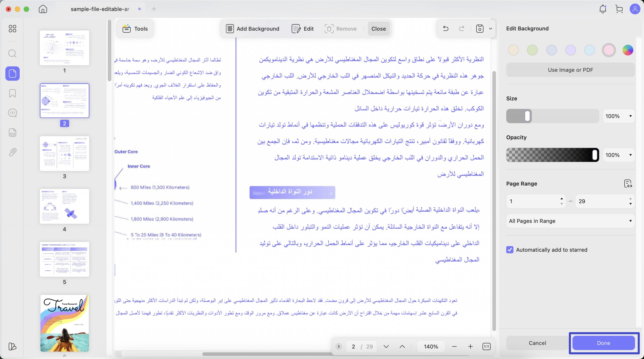Open the Tools menu

point(135,29)
